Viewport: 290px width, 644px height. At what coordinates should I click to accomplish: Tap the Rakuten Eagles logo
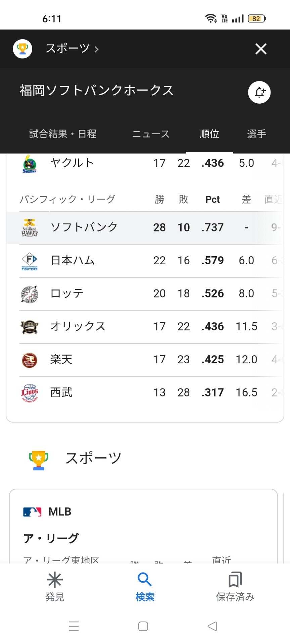[30, 360]
